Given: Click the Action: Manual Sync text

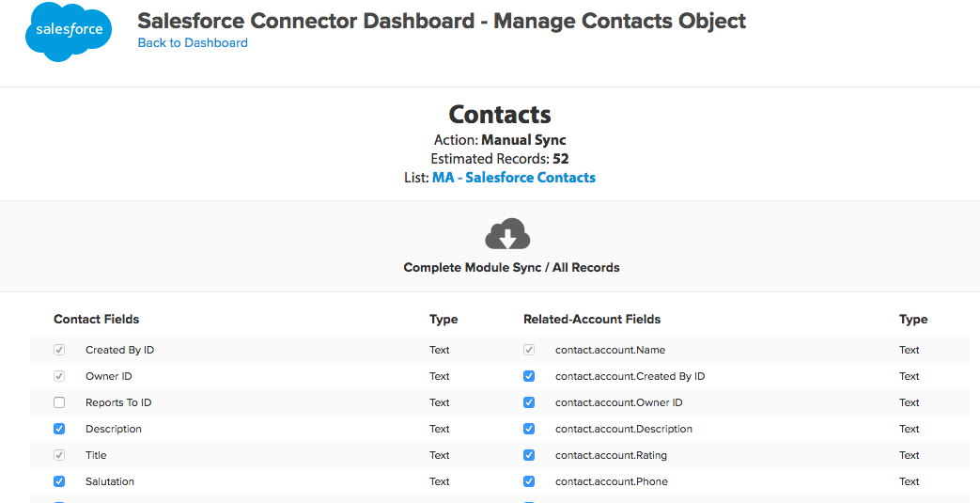Looking at the screenshot, I should click(x=500, y=140).
